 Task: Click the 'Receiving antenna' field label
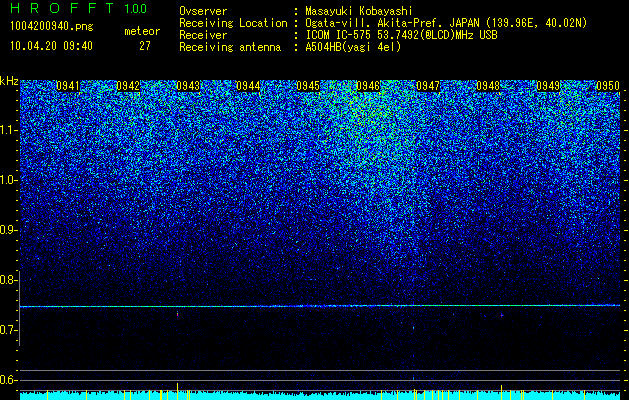230,47
